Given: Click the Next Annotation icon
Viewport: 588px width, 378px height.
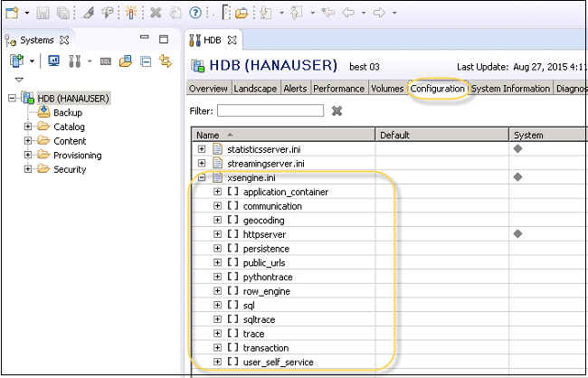Looking at the screenshot, I should 266,13.
